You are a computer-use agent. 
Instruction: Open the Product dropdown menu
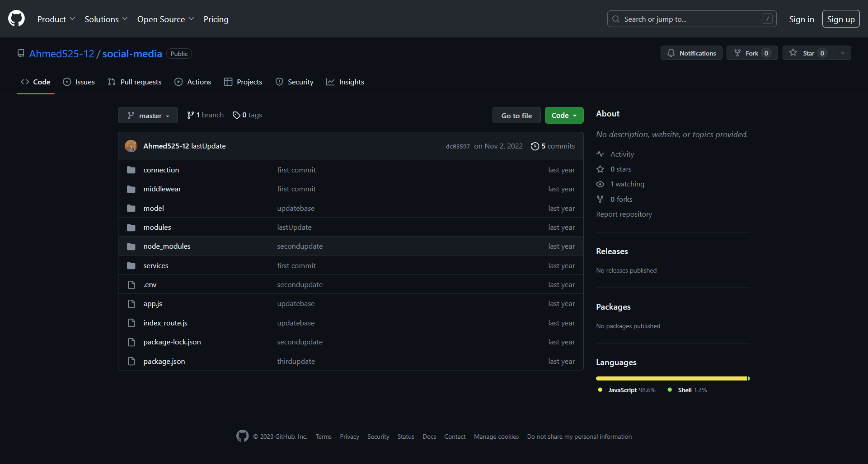(56, 19)
